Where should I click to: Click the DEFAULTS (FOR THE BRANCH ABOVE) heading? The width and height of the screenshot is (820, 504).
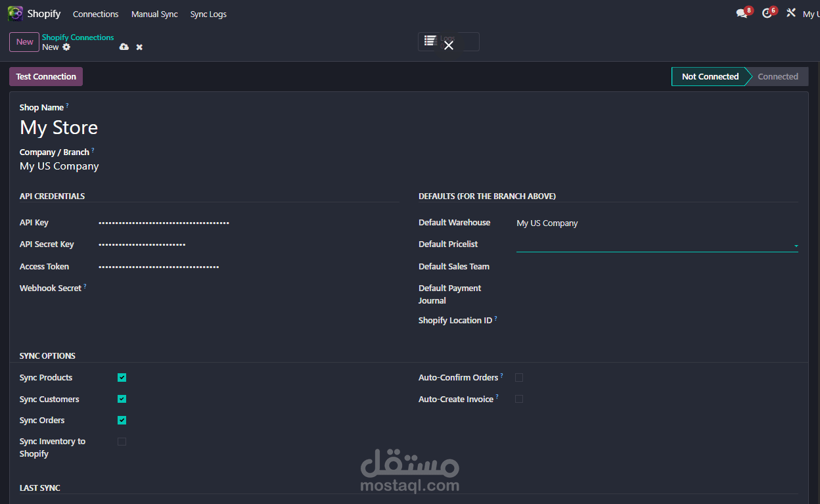coord(487,196)
